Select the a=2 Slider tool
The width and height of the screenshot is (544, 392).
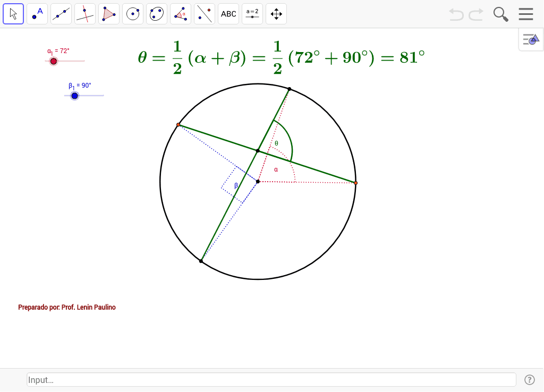tap(252, 14)
